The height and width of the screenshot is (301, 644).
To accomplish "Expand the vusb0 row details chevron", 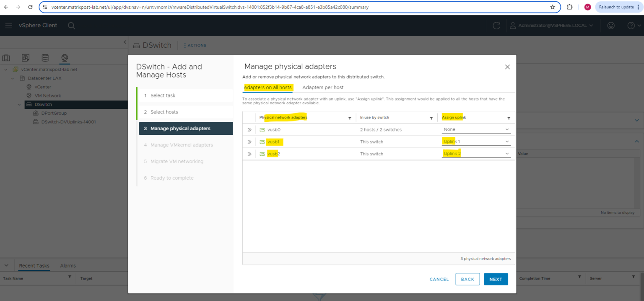I will [x=249, y=129].
